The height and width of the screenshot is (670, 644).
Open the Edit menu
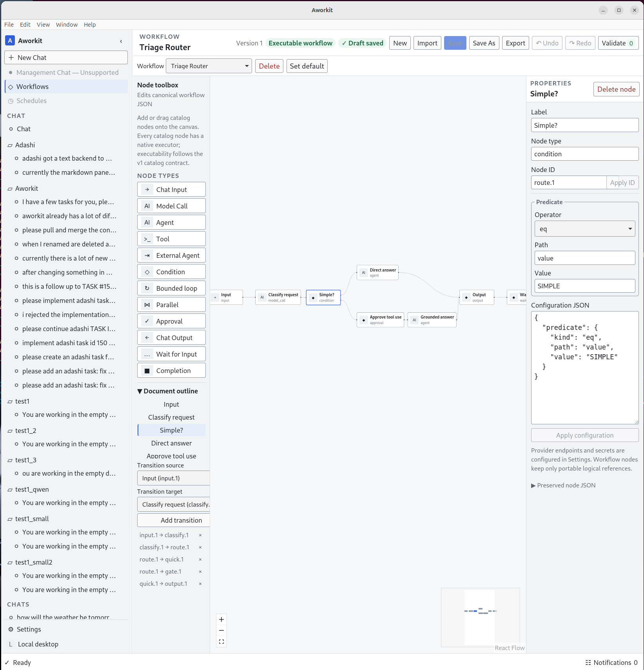point(25,24)
